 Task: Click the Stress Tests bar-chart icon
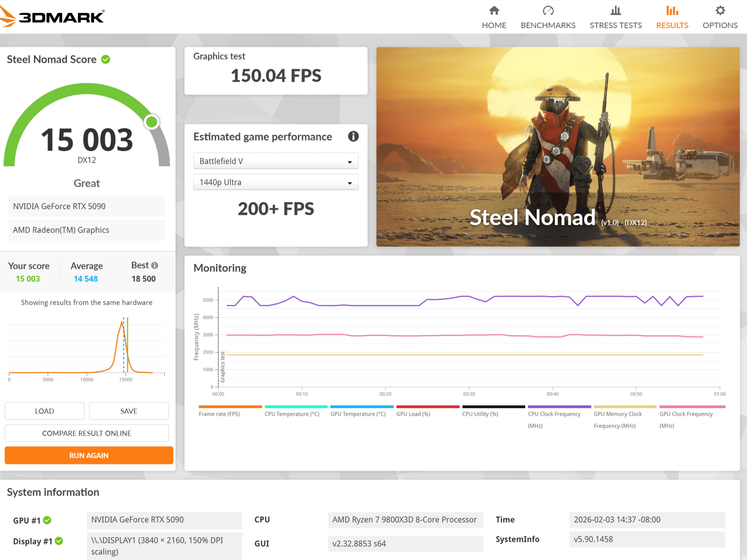615,11
